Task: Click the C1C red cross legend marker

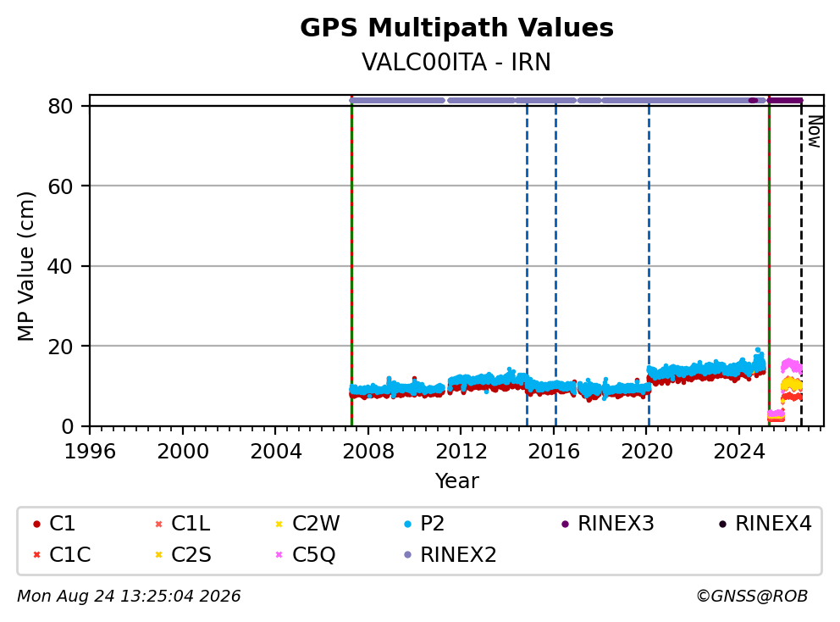Action: click(36, 554)
